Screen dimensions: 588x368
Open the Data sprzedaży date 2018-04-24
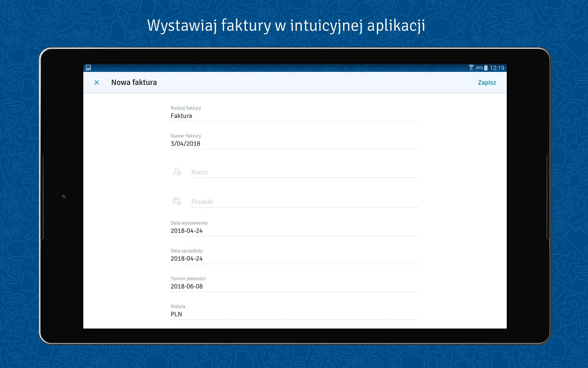tap(295, 256)
